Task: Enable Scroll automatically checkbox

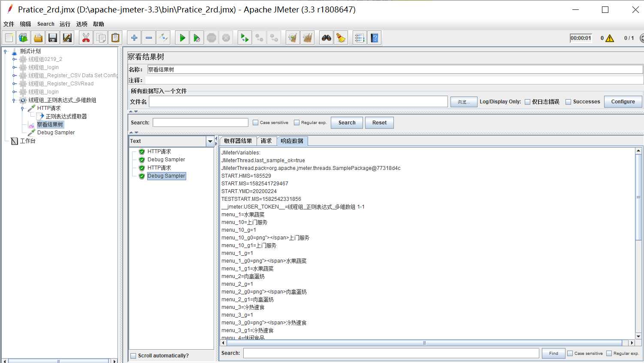Action: pos(133,356)
